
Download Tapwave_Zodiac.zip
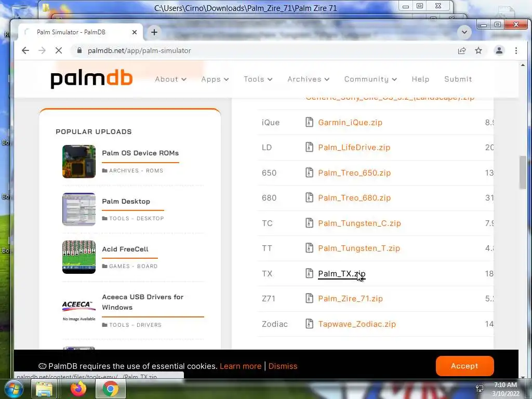[x=357, y=324]
